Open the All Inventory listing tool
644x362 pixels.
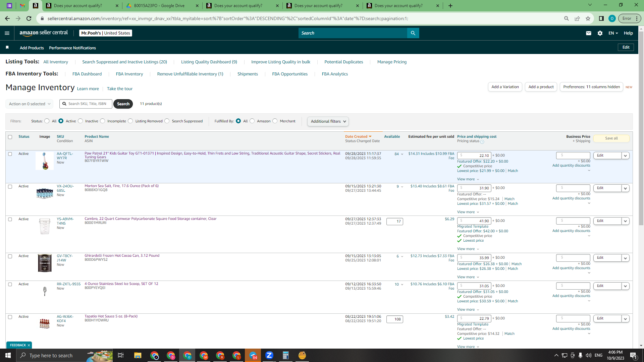tap(56, 62)
